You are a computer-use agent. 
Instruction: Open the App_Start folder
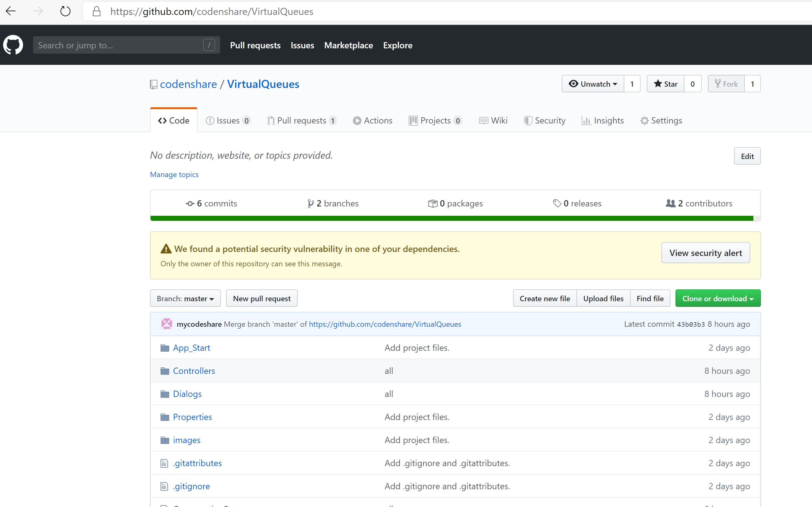191,348
